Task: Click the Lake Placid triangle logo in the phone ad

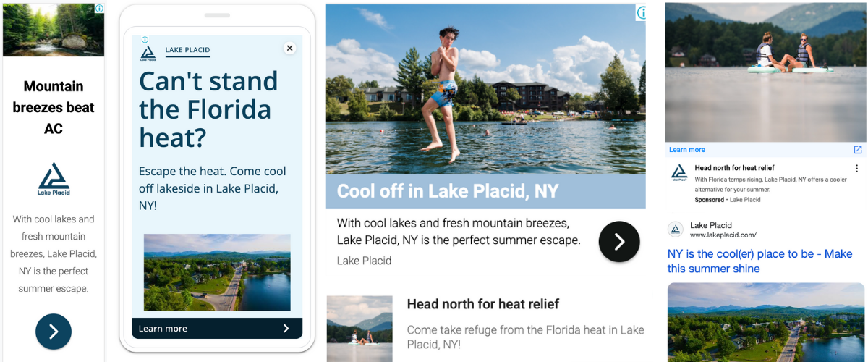Action: pyautogui.click(x=148, y=52)
